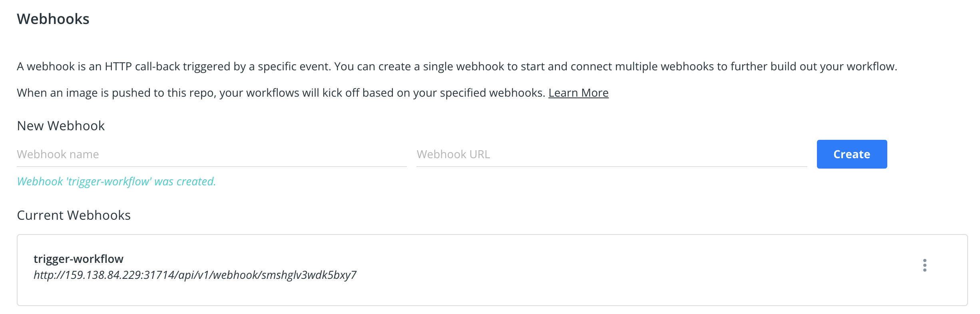Click the 'When an image is pushed' sentence
Viewport: 980px width, 314px height.
(281, 93)
